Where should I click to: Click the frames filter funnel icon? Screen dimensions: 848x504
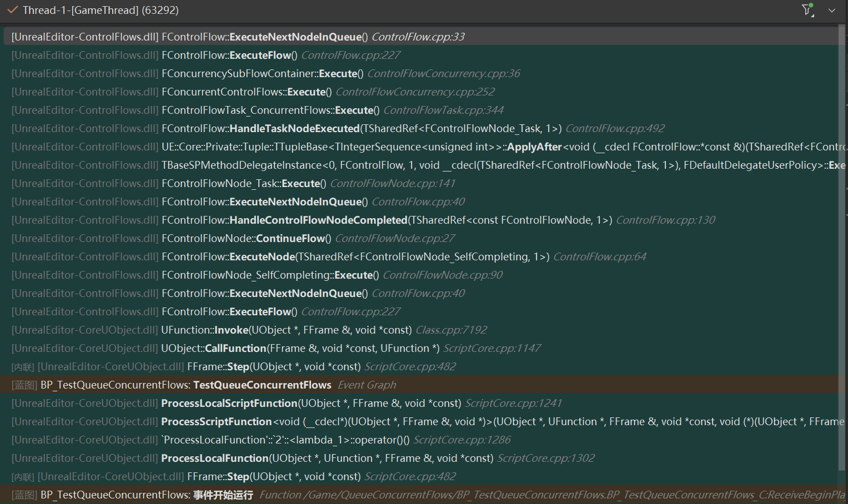807,10
